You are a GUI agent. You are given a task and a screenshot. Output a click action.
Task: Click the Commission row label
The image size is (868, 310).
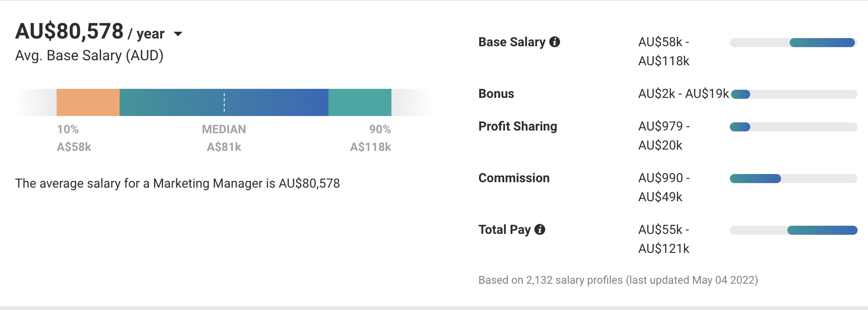[x=514, y=178]
